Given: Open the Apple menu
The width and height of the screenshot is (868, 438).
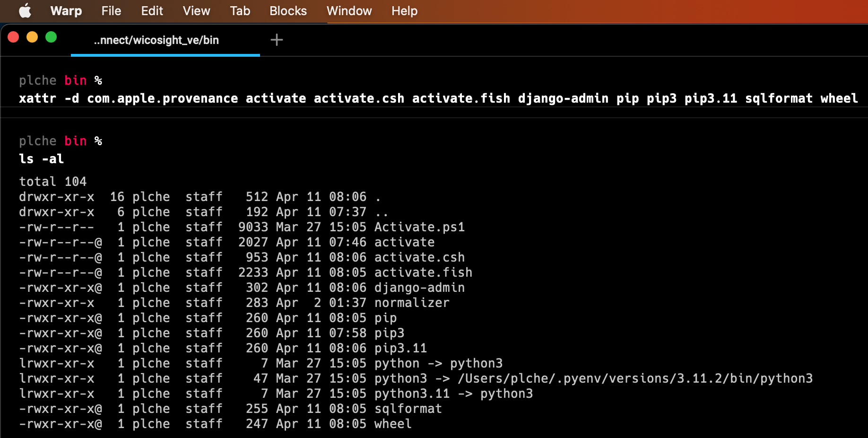Looking at the screenshot, I should [25, 11].
